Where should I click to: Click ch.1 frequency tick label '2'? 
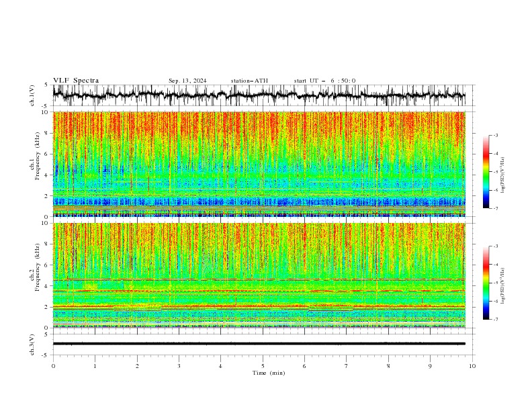(46, 196)
